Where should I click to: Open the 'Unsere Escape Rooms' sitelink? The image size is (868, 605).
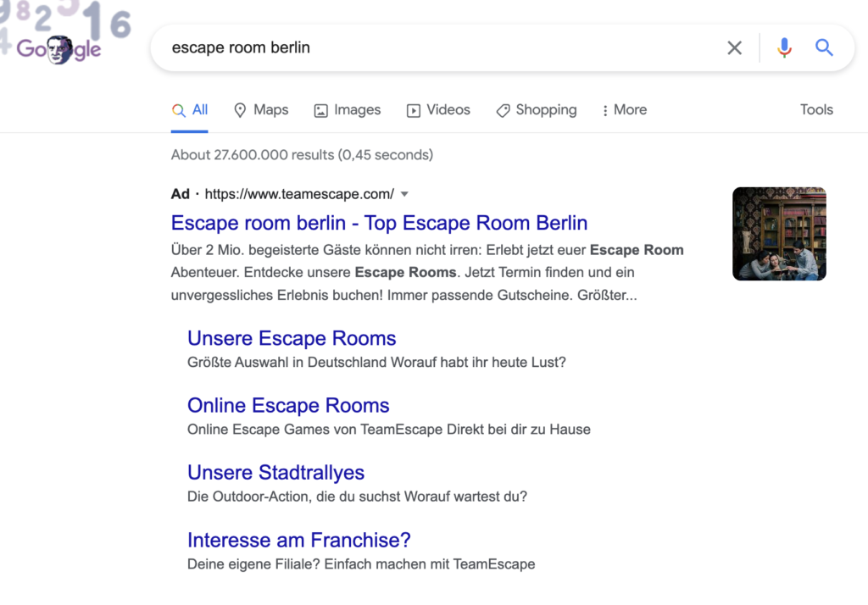coord(292,338)
